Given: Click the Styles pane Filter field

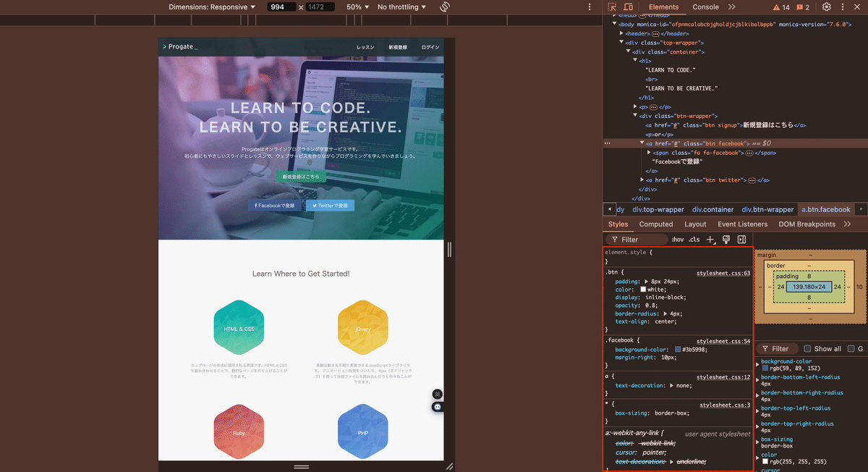Looking at the screenshot, I should click(x=637, y=240).
